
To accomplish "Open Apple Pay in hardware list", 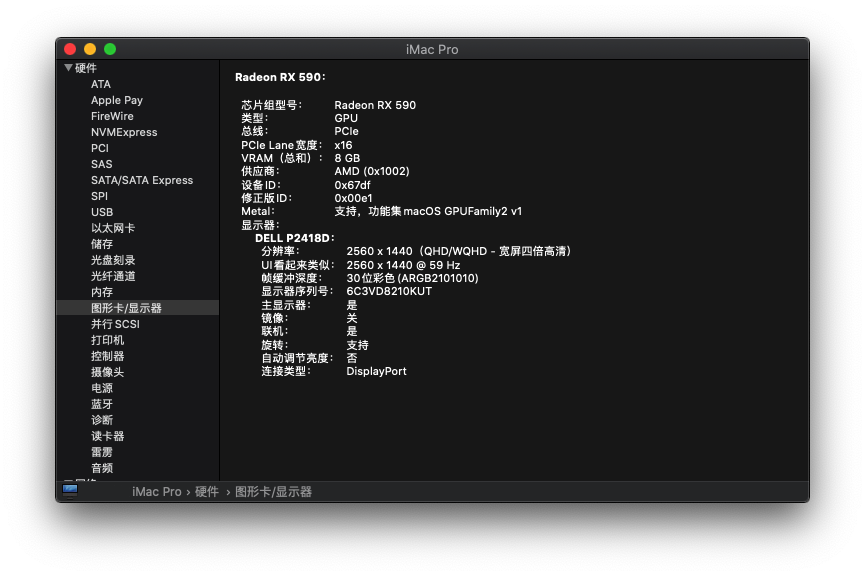I will [x=117, y=100].
